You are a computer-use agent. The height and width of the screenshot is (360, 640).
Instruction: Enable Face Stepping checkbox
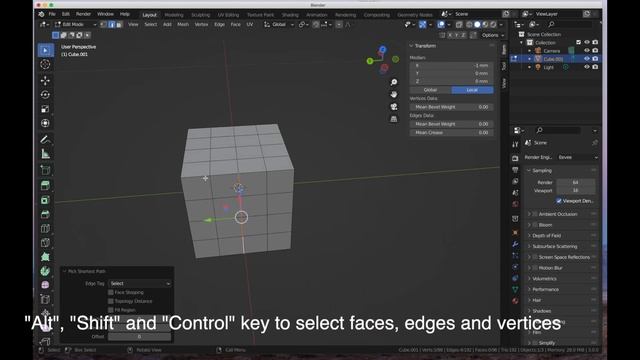[x=111, y=292]
